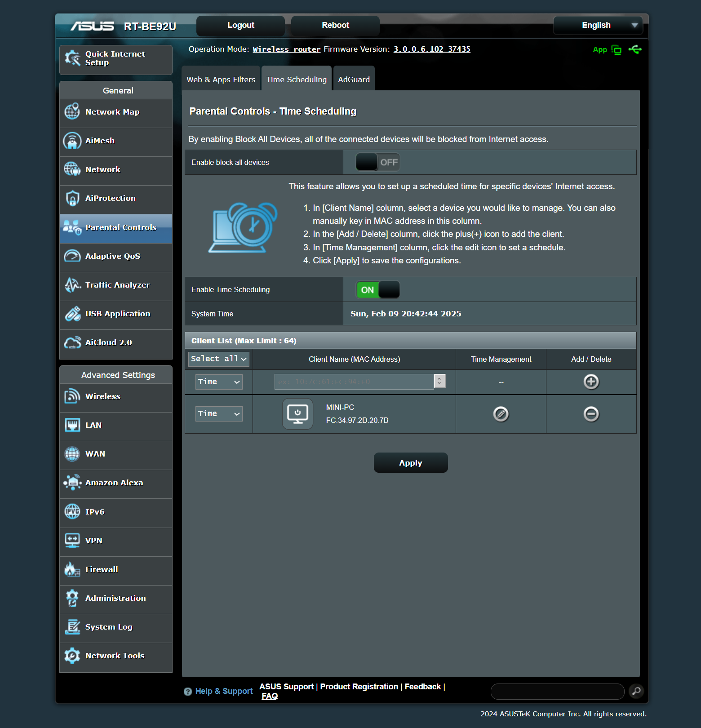This screenshot has width=701, height=728.
Task: Click the MINI-PC device icon
Action: tap(297, 414)
